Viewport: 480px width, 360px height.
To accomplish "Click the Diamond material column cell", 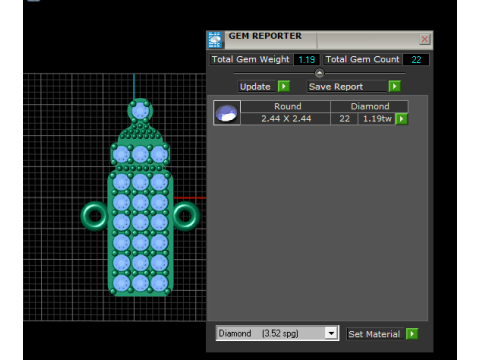I will (x=369, y=106).
